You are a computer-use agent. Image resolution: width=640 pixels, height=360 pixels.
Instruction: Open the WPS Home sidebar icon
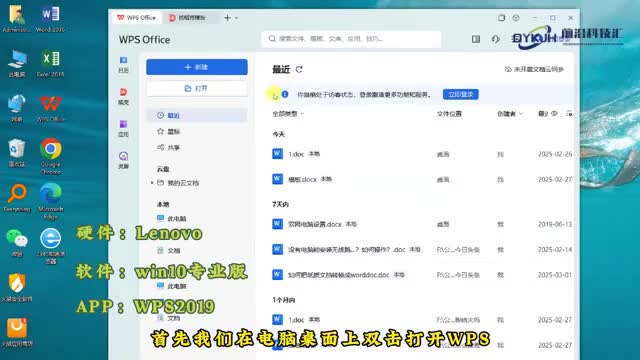coord(123,64)
